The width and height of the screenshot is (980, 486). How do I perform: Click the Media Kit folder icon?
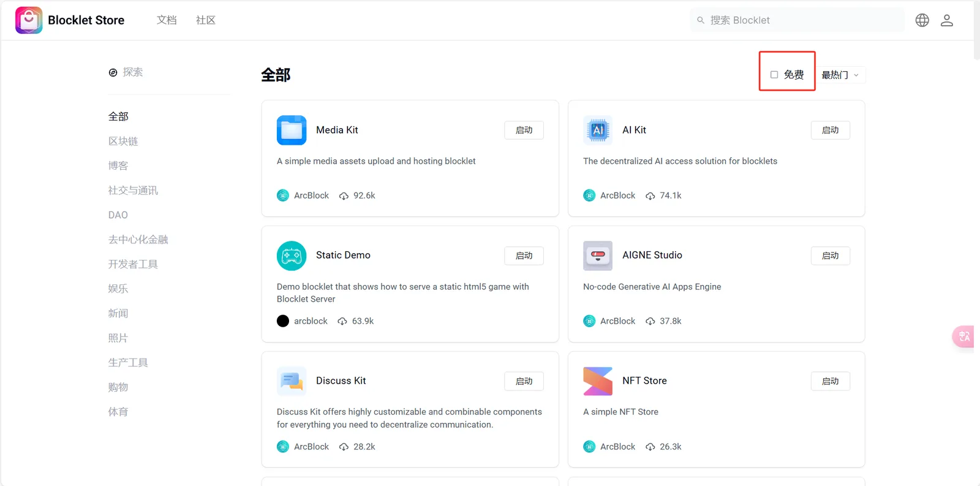point(292,130)
